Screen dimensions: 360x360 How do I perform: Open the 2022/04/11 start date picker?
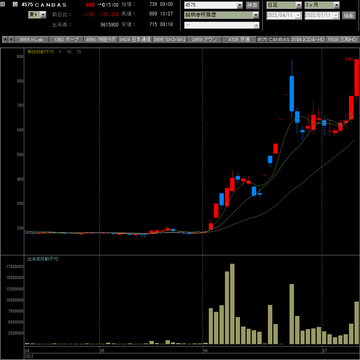click(x=298, y=15)
